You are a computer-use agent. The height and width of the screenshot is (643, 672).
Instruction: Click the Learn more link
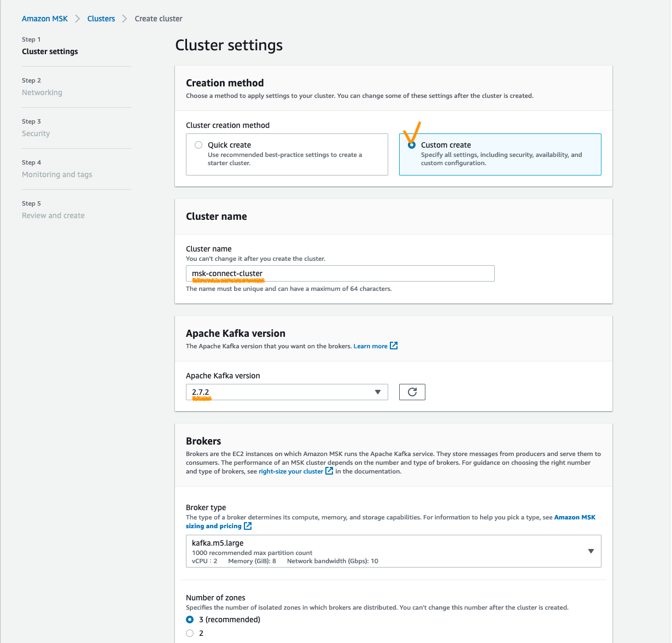pyautogui.click(x=370, y=346)
